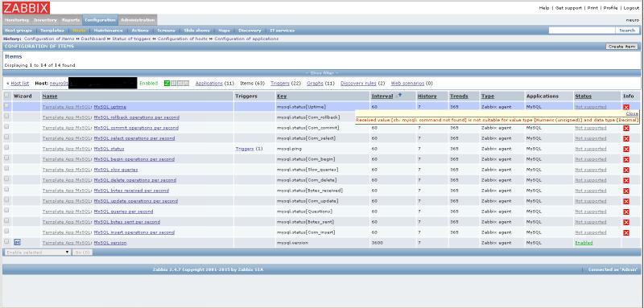Open host Triggers (22) link

coord(280,84)
